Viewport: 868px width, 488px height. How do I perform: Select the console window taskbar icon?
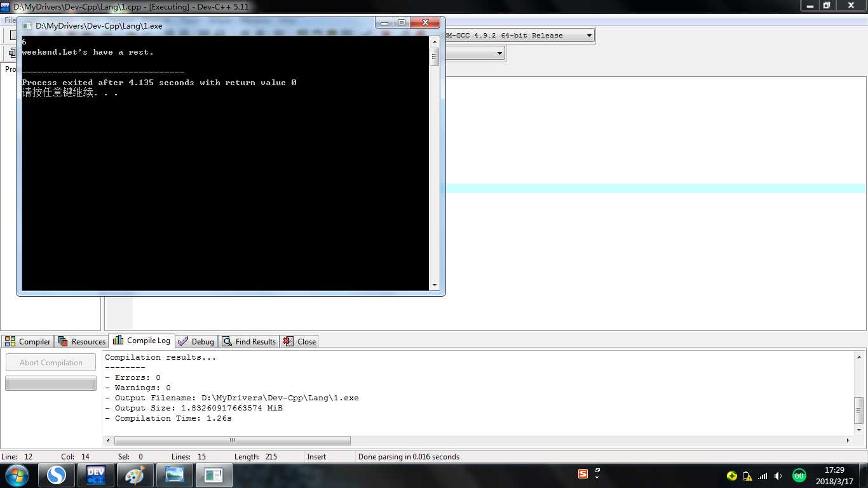pyautogui.click(x=214, y=475)
